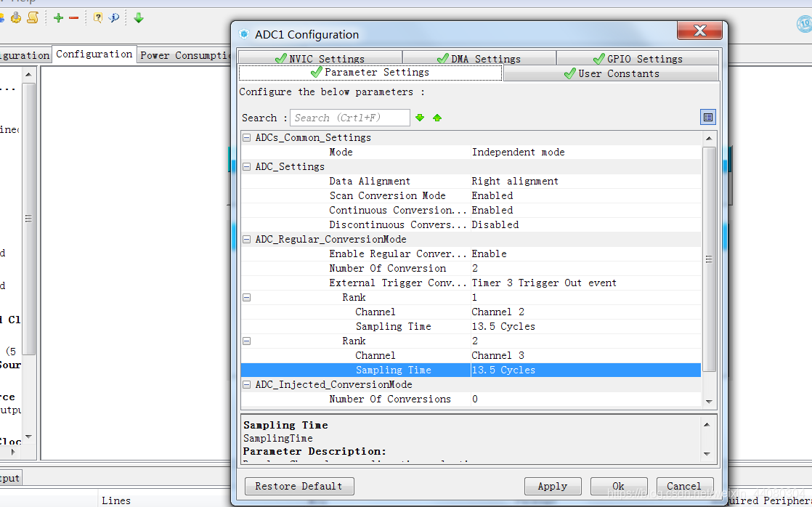
Task: Collapse the ADC_Injected_ConversionMode group
Action: [247, 385]
